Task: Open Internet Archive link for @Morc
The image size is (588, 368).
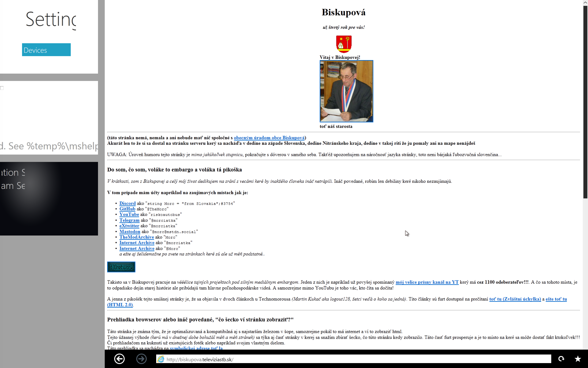Action: pos(137,249)
